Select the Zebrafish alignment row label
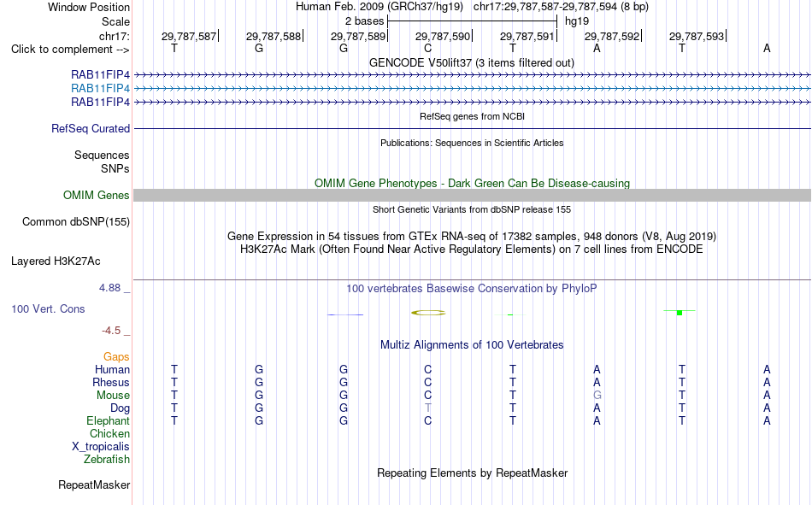This screenshot has height=505, width=812. pyautogui.click(x=107, y=459)
